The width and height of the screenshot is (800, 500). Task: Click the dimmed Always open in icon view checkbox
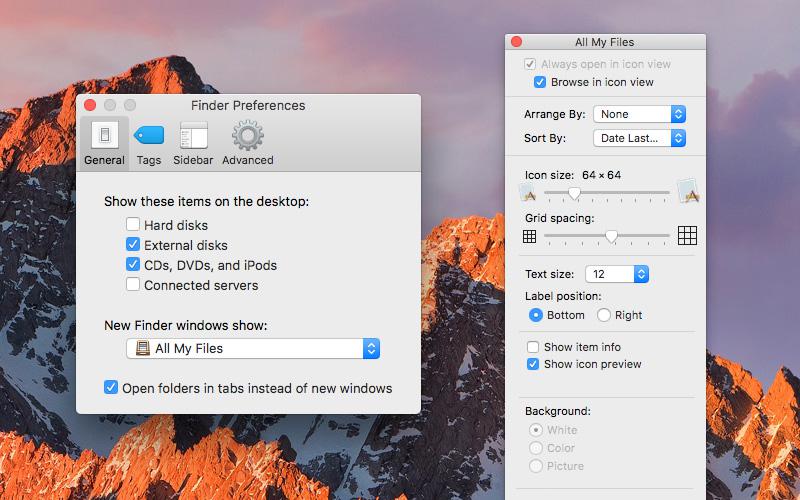530,64
